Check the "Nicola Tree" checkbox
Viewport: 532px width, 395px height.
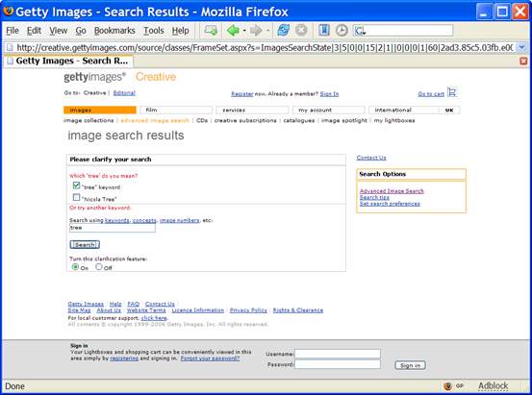point(76,197)
